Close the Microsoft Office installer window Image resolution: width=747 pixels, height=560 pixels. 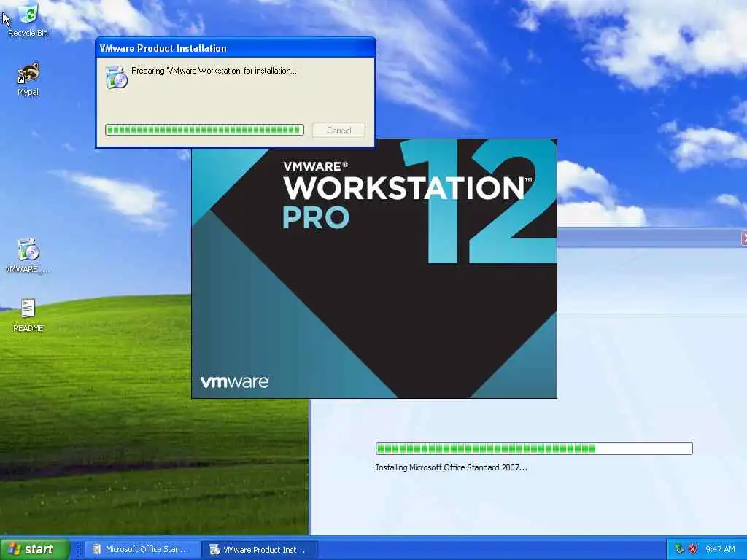[744, 238]
